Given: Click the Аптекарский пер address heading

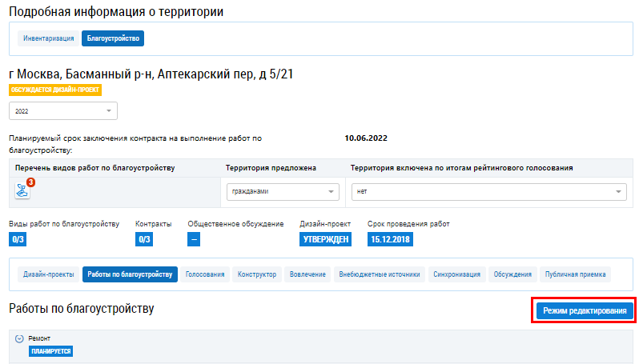Looking at the screenshot, I should click(x=151, y=74).
